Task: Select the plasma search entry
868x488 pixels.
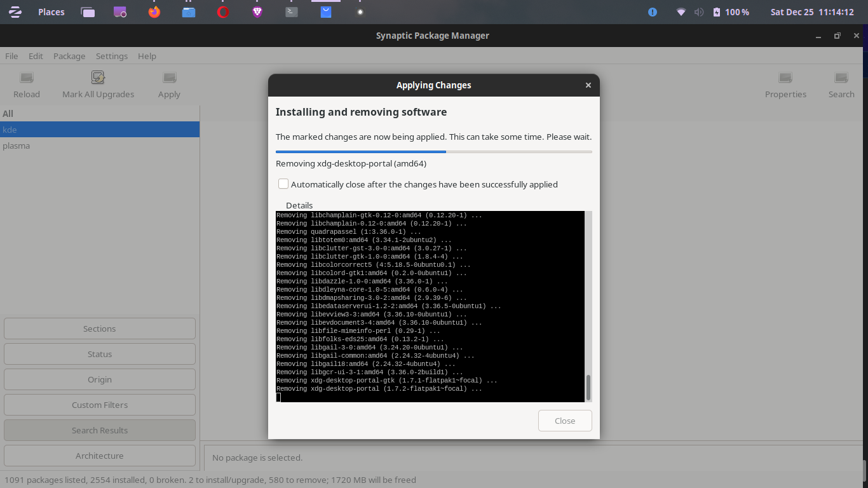Action: pos(17,146)
